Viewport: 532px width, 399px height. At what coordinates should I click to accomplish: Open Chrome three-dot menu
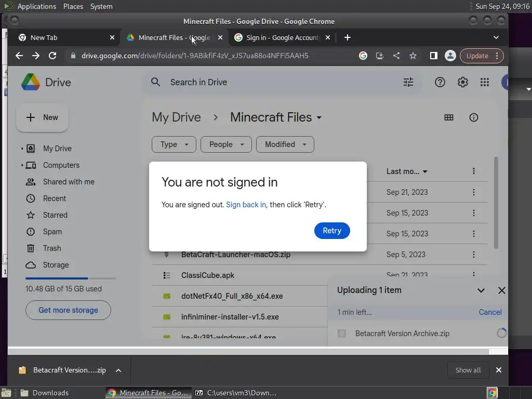(497, 56)
